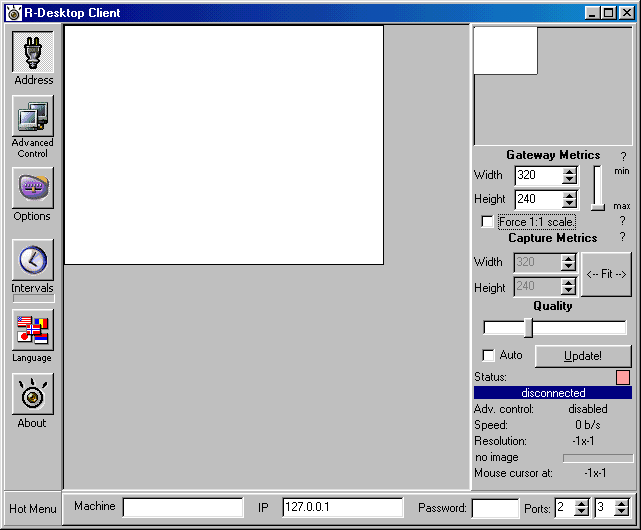
Task: Click the first Ports spinner arrows
Action: (x=581, y=508)
